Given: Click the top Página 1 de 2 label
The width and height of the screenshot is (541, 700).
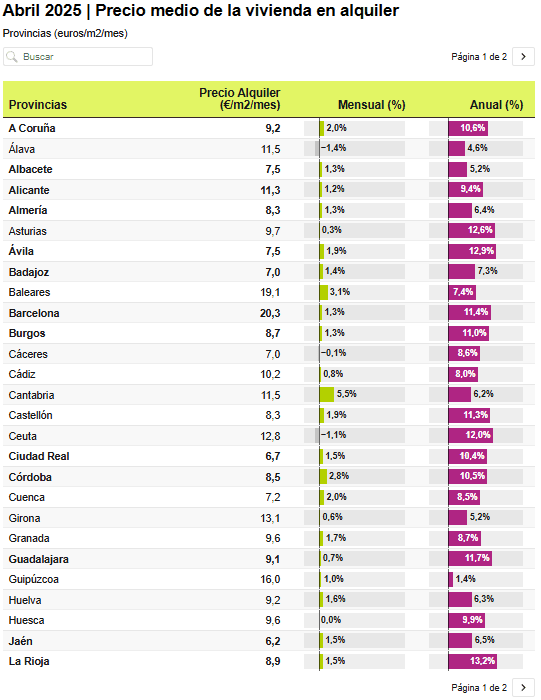Looking at the screenshot, I should click(x=479, y=57).
